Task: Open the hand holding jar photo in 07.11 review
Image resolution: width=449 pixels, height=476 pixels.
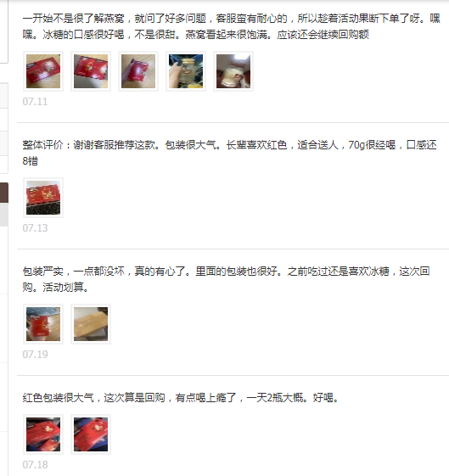Action: [x=186, y=71]
